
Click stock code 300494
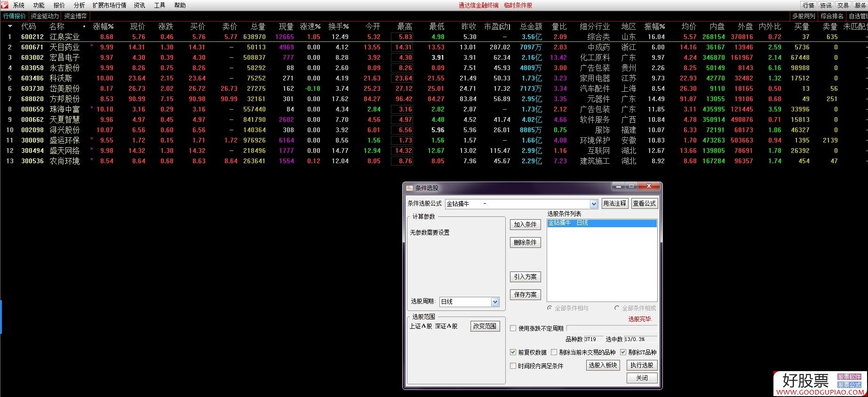[x=32, y=151]
